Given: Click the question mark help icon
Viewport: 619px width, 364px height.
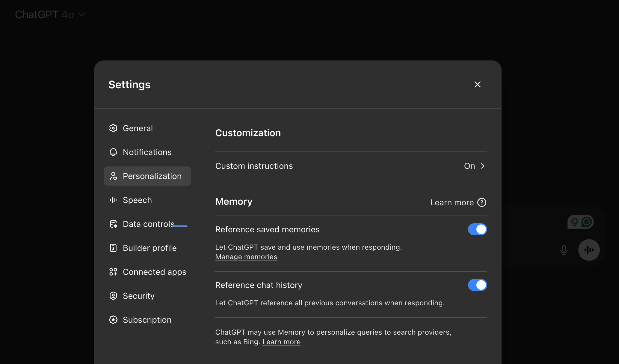Looking at the screenshot, I should click(482, 202).
